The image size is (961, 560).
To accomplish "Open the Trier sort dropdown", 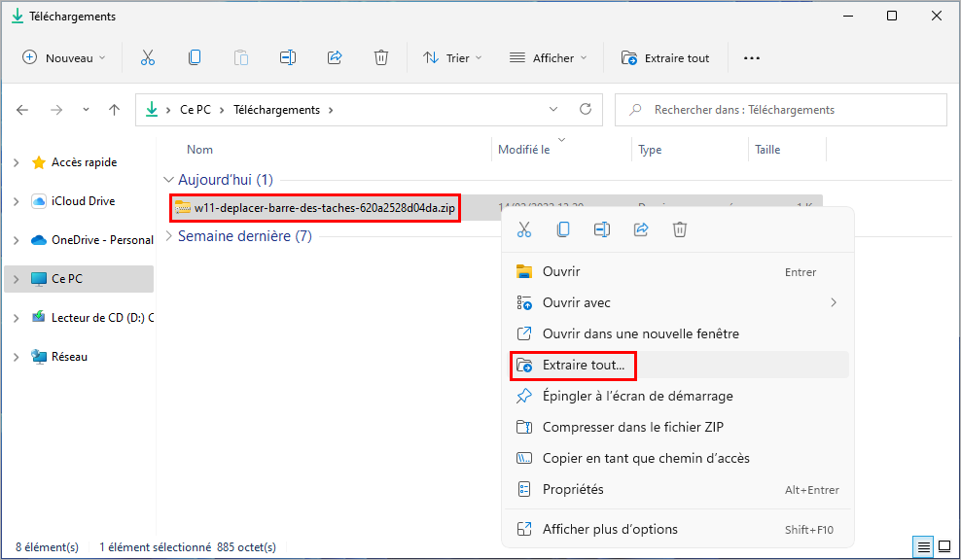I will click(x=452, y=57).
